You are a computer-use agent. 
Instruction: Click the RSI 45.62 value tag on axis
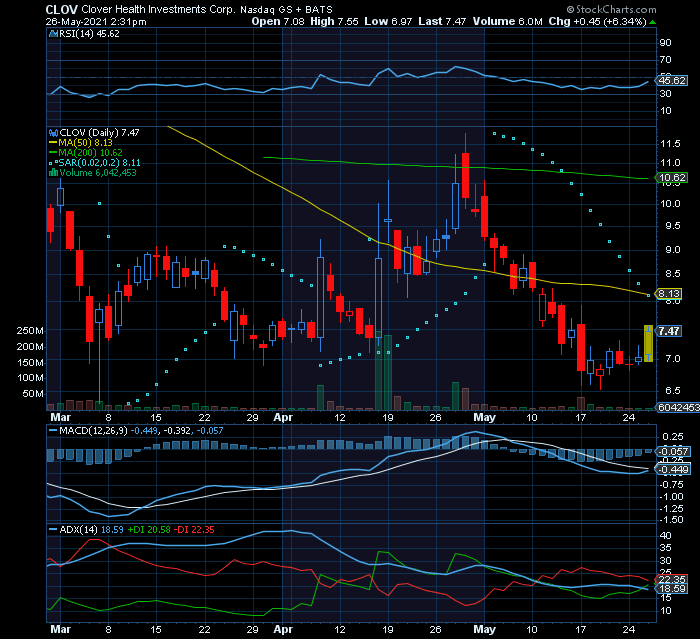pos(671,81)
